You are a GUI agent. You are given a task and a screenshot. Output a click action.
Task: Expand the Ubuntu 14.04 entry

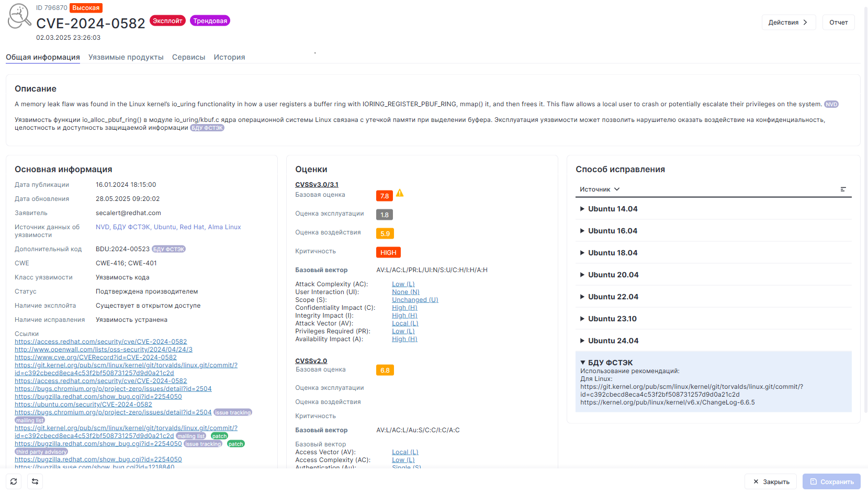click(713, 209)
